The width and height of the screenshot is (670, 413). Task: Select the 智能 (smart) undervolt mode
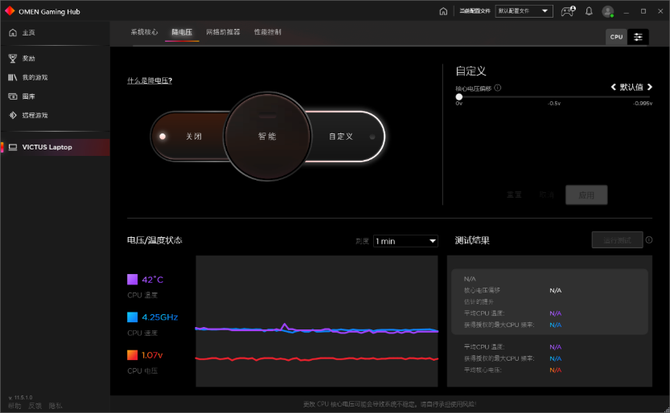click(x=267, y=136)
